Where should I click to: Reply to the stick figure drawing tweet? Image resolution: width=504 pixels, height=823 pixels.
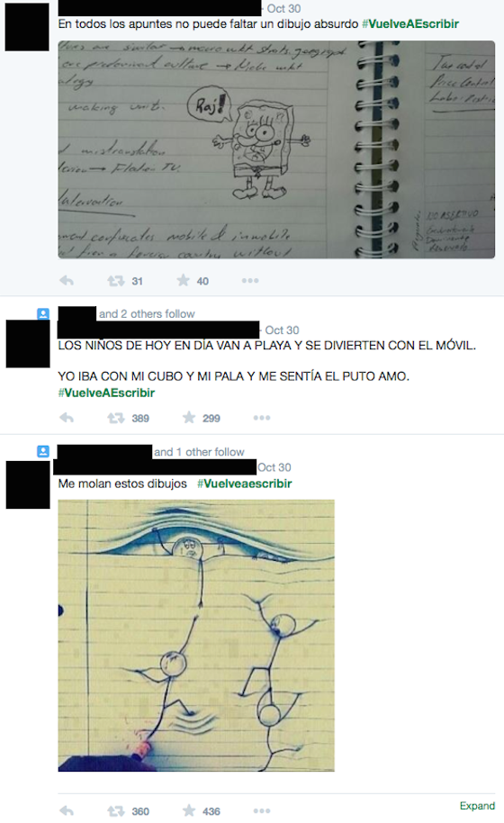67,811
